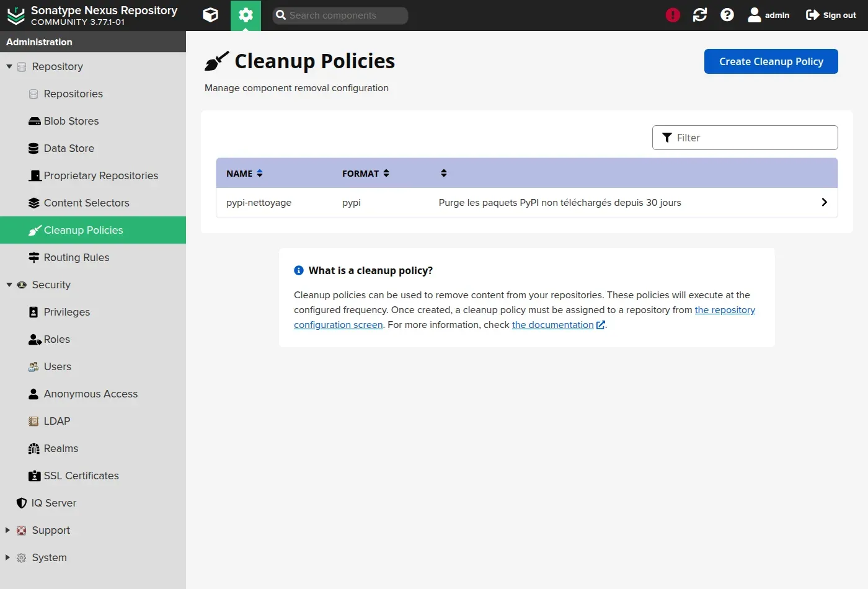Focus the Search components field
The image size is (868, 589).
coord(340,15)
